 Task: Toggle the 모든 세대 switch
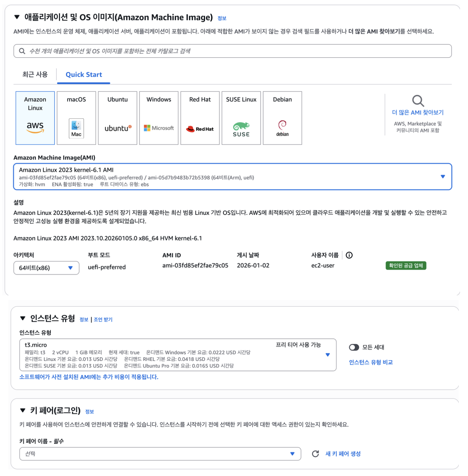pyautogui.click(x=354, y=347)
